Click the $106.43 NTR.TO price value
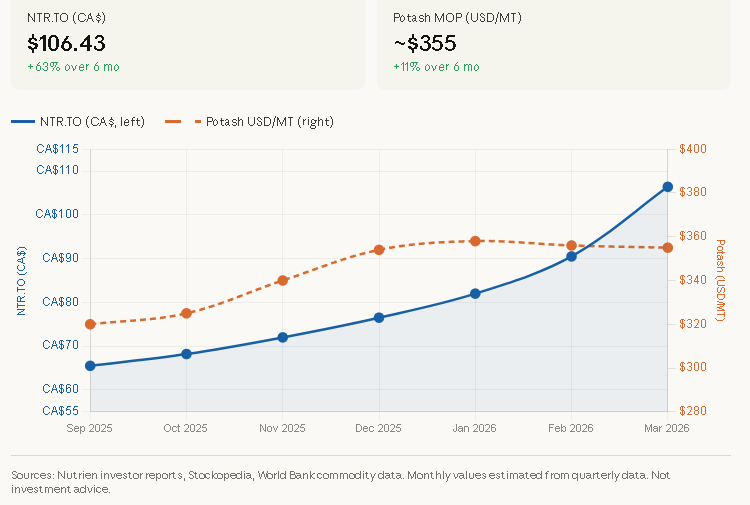Image resolution: width=750 pixels, height=505 pixels. coord(66,43)
